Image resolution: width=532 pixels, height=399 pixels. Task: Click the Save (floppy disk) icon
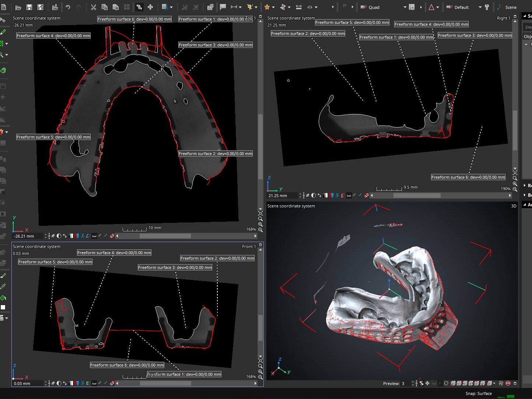[29, 7]
